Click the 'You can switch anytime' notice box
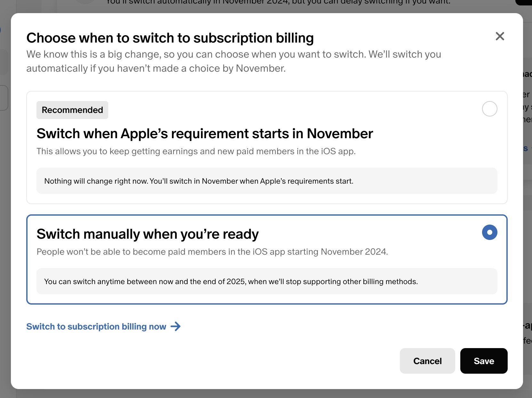 tap(231, 282)
